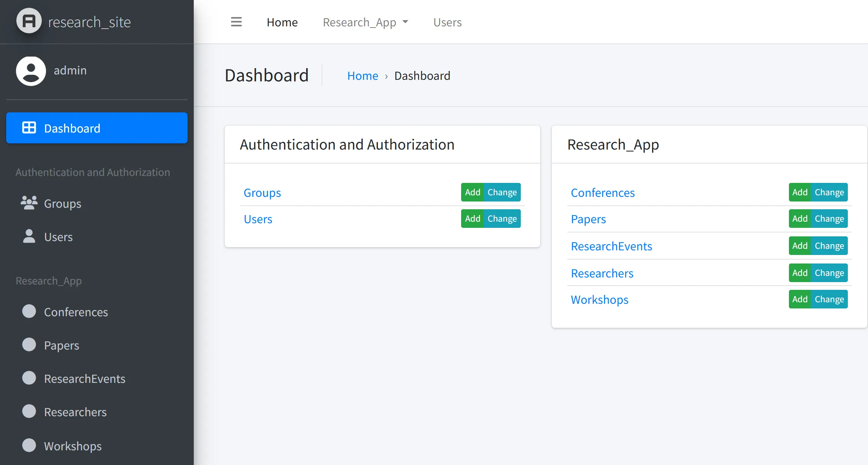Open Users in the sidebar menu
The height and width of the screenshot is (465, 868).
coord(97,237)
